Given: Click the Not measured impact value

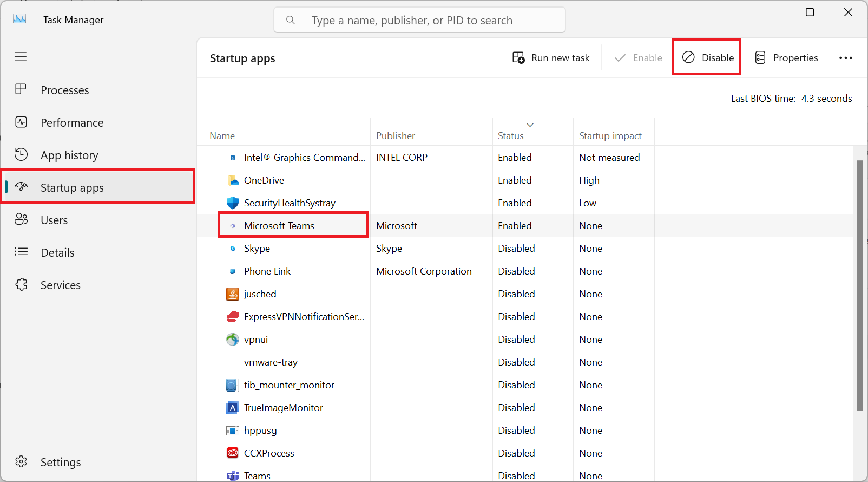Looking at the screenshot, I should click(609, 158).
